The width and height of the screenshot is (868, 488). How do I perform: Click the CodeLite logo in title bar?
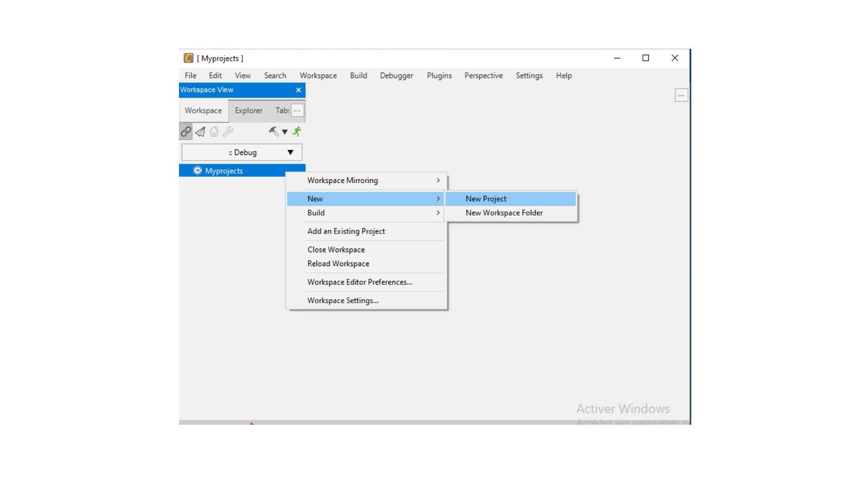click(x=188, y=58)
